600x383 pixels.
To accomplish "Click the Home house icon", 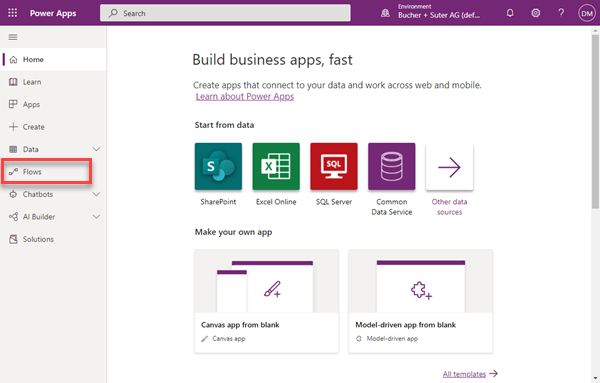I will (x=13, y=60).
